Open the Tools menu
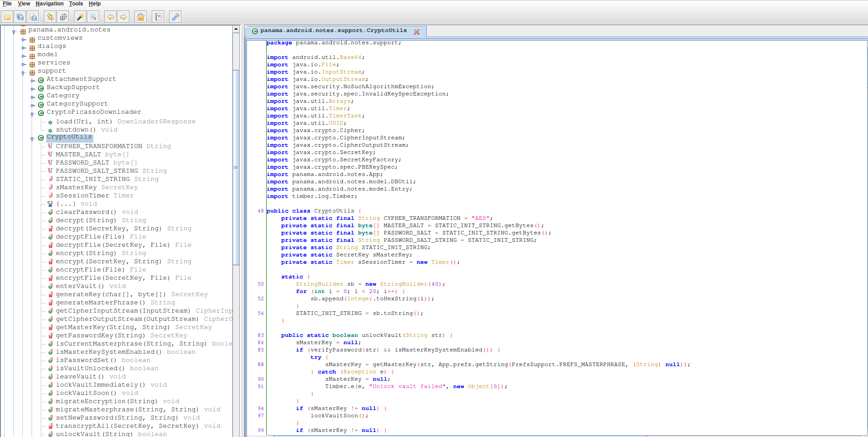Screen dimensions: 868x437 (x=76, y=4)
